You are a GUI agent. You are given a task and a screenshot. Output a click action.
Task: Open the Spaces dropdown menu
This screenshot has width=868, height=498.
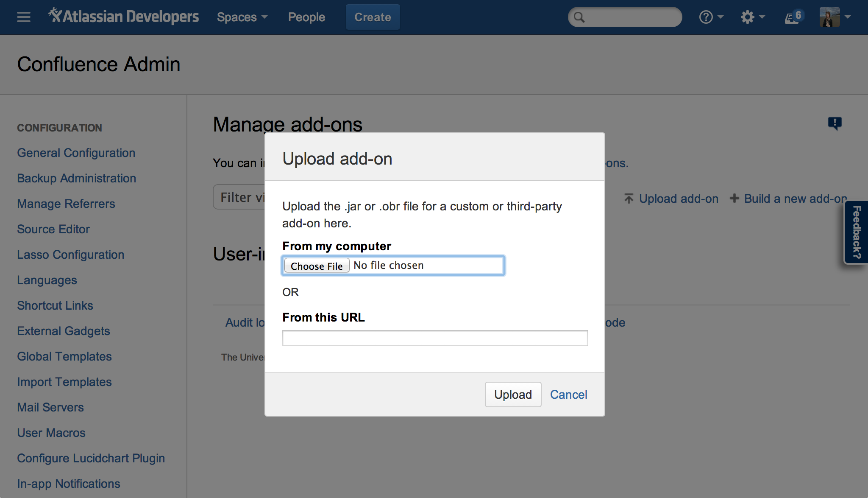pyautogui.click(x=241, y=17)
